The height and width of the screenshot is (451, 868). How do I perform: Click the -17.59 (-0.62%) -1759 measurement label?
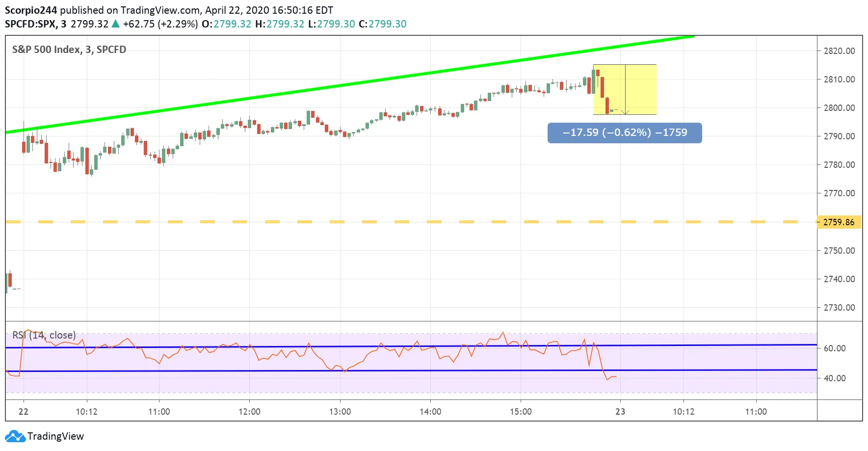tap(625, 133)
